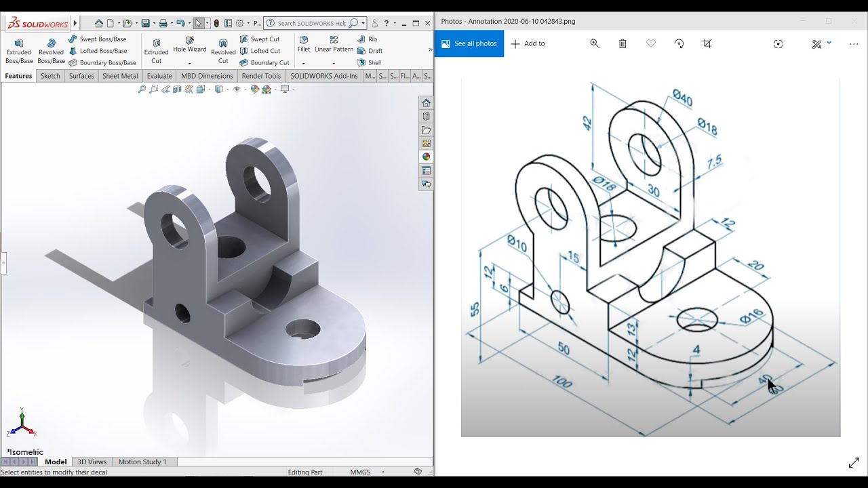Image resolution: width=868 pixels, height=488 pixels.
Task: Expand the SOLIDWORKS menu flyout arrow
Action: point(75,23)
